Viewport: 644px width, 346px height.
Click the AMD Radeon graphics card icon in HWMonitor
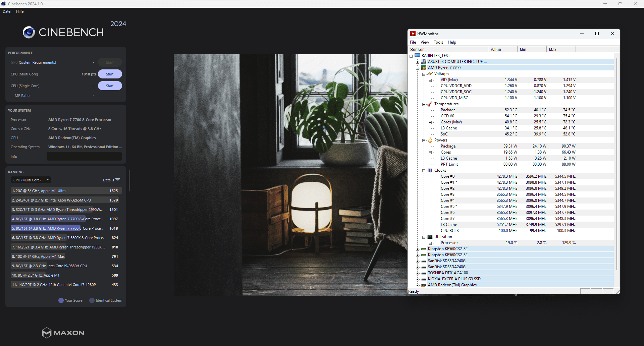click(424, 285)
